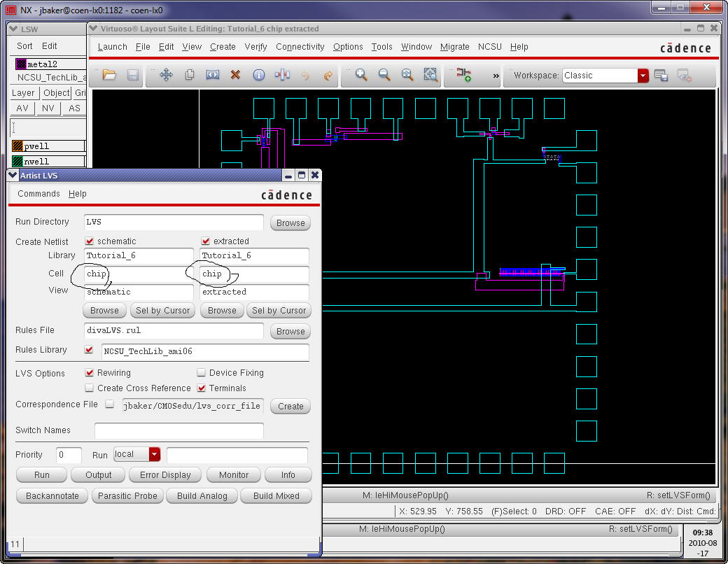
Task: Click the Error Display button
Action: tap(165, 475)
